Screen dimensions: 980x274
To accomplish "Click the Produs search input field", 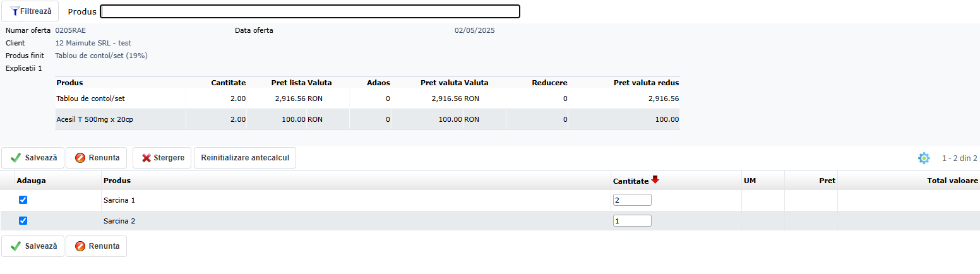I will click(309, 11).
